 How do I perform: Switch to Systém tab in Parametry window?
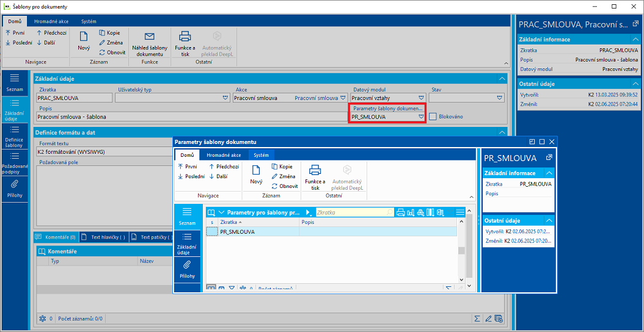(262, 155)
